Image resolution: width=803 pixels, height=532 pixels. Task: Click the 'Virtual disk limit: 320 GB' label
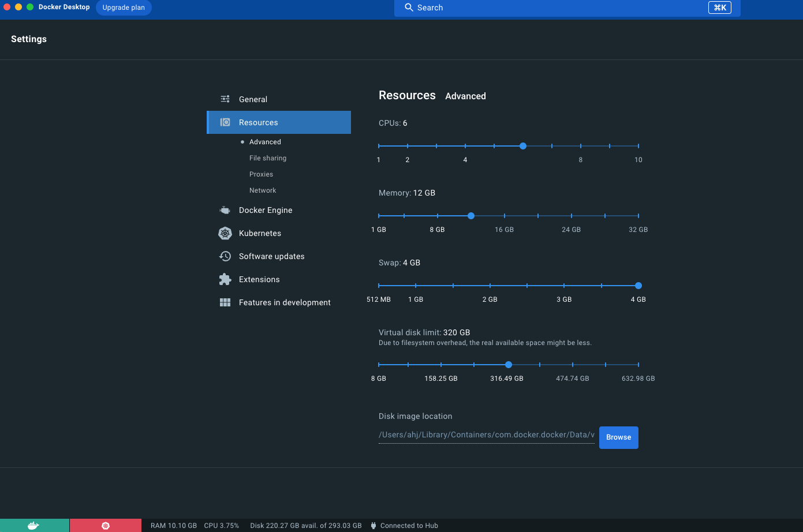[424, 332]
